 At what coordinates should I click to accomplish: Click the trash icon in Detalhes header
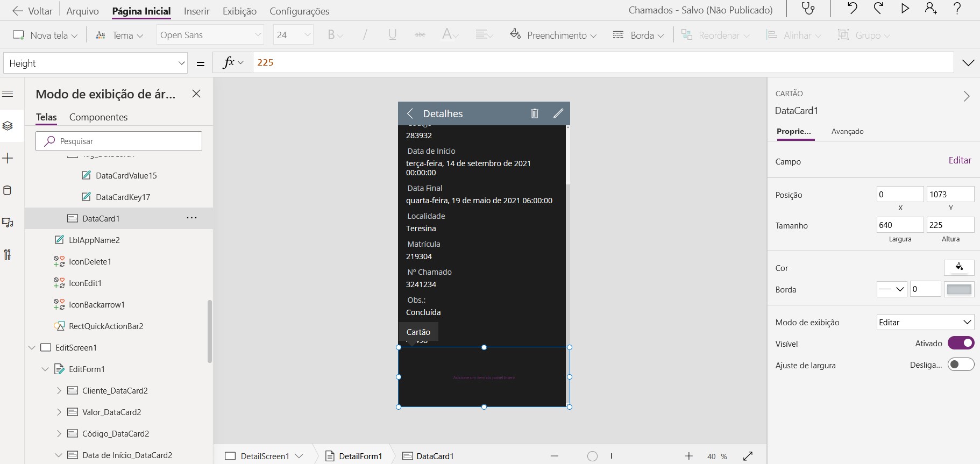click(x=535, y=113)
